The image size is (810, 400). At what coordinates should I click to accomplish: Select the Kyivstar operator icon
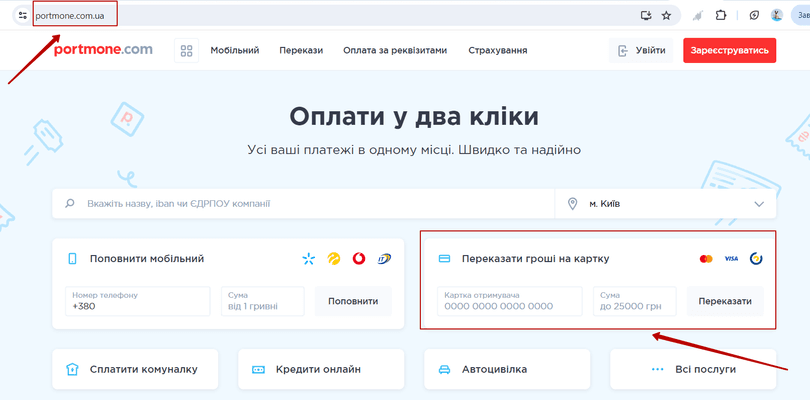point(308,258)
